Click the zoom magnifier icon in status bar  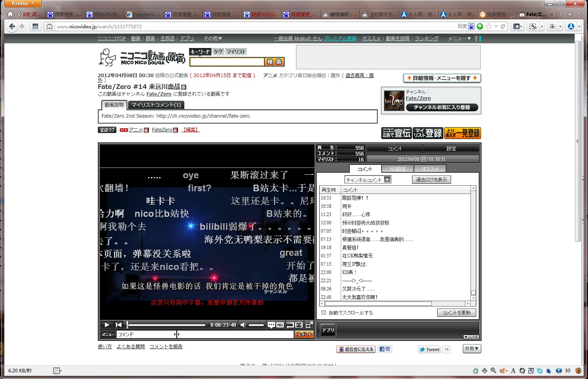493,371
